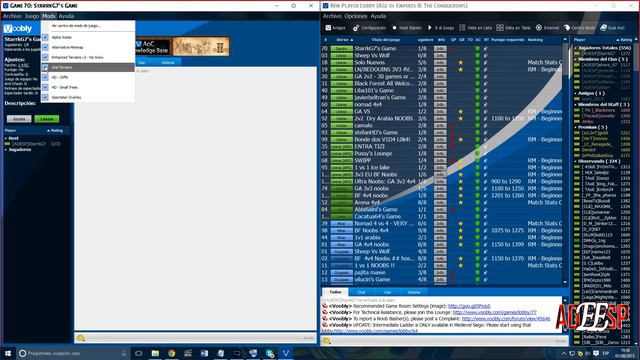Sort game room players by Rating
Screen dimensions: 640x360
56,131
